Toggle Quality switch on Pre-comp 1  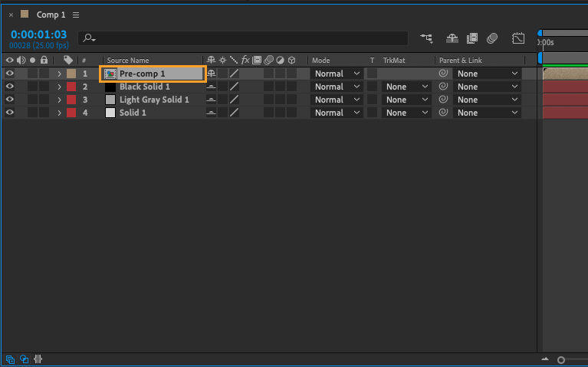(234, 74)
